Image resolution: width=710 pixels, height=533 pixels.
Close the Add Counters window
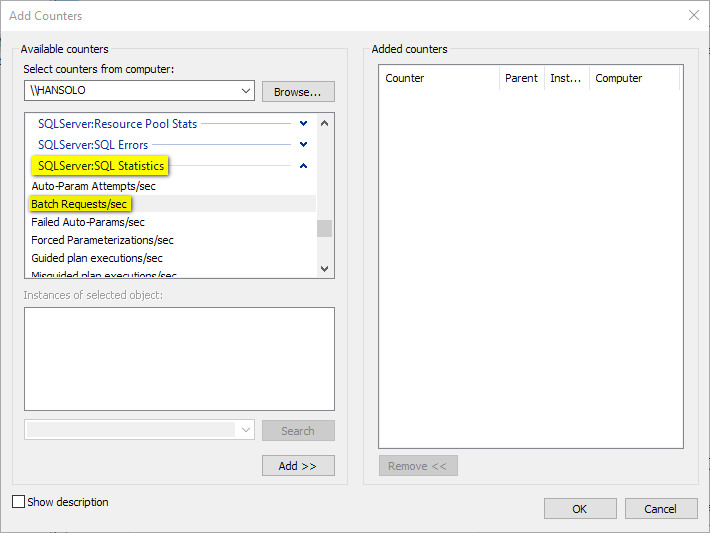[694, 15]
